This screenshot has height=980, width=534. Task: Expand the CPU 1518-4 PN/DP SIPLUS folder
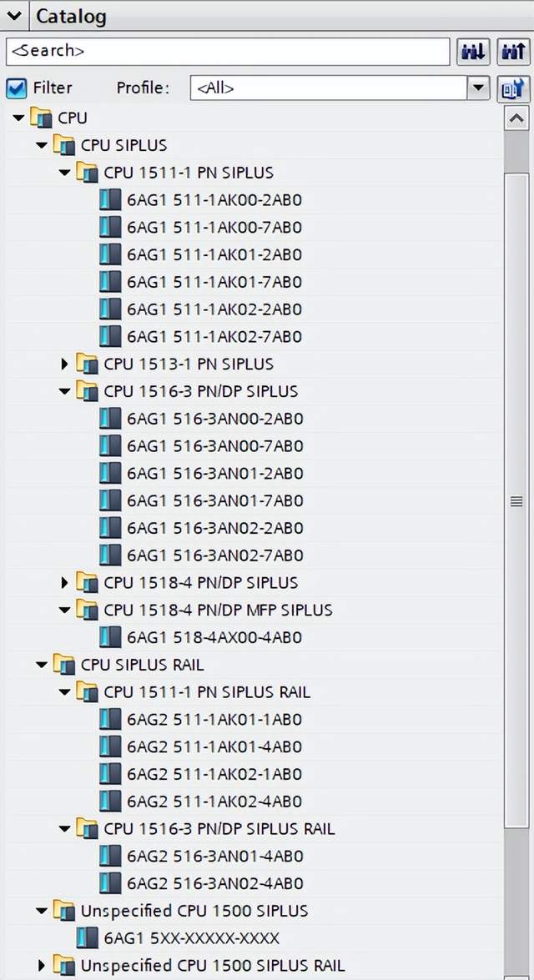(x=64, y=582)
